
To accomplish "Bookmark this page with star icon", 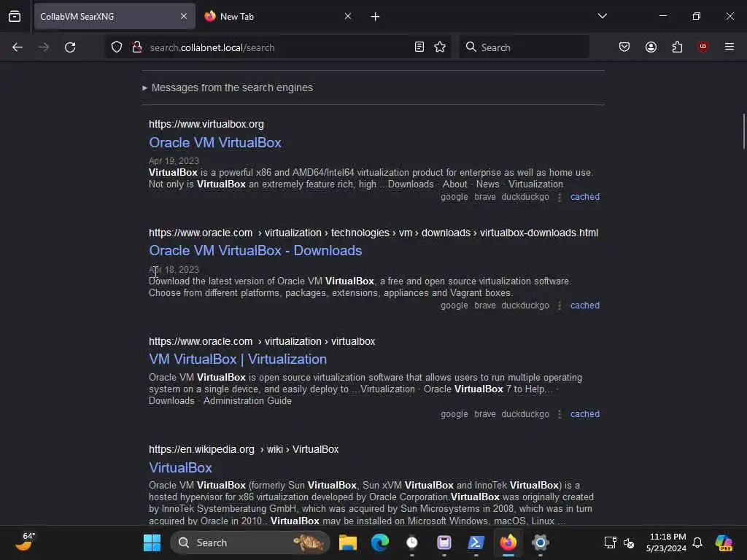I will [x=440, y=47].
